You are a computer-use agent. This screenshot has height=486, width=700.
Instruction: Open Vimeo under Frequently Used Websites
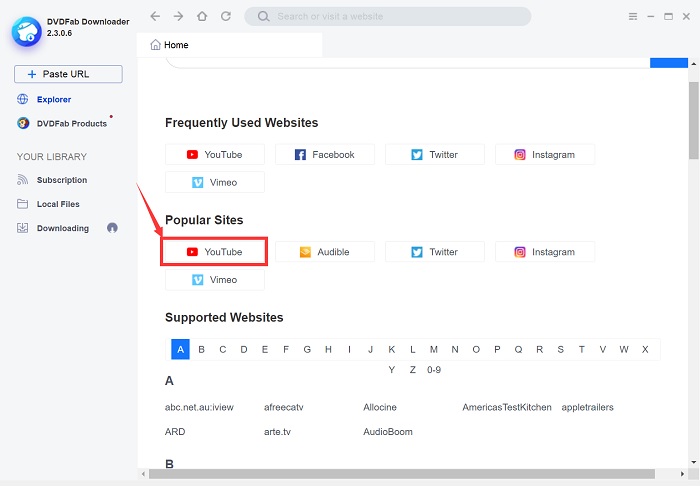[x=215, y=182]
